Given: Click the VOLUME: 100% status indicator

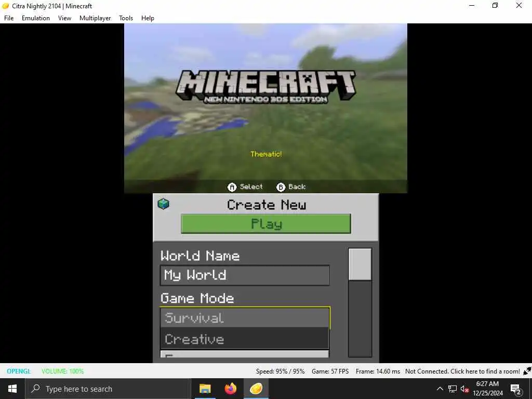Looking at the screenshot, I should (x=62, y=371).
